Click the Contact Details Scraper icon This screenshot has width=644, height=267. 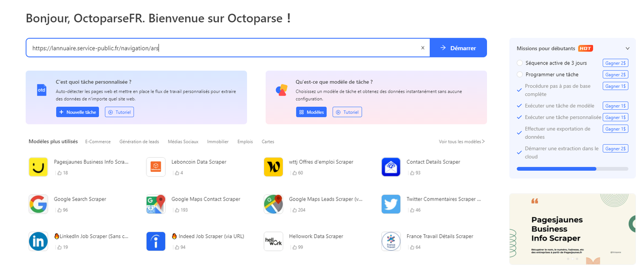(391, 167)
